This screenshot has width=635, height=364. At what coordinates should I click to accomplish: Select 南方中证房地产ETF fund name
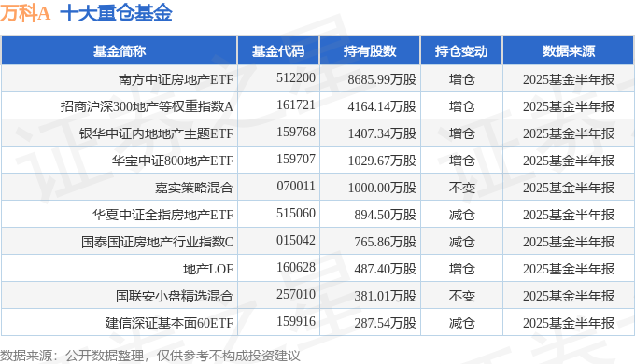coord(176,79)
